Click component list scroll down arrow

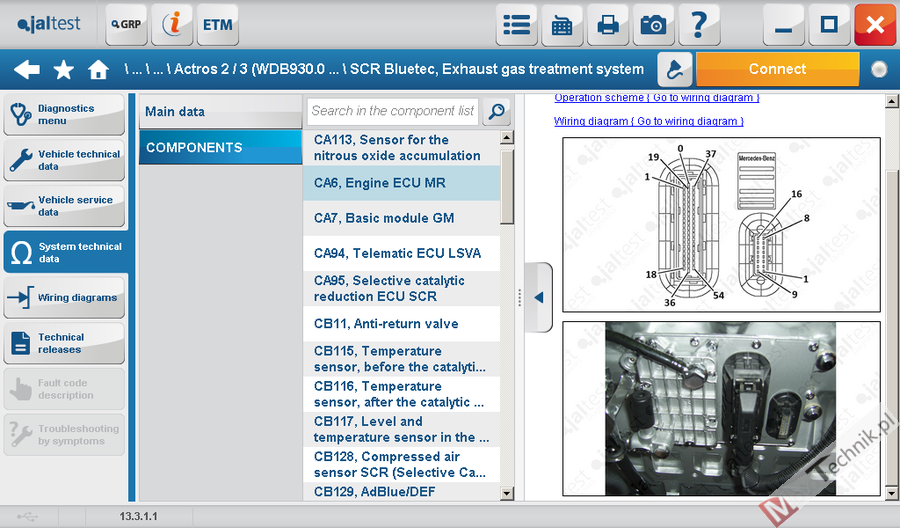[507, 493]
